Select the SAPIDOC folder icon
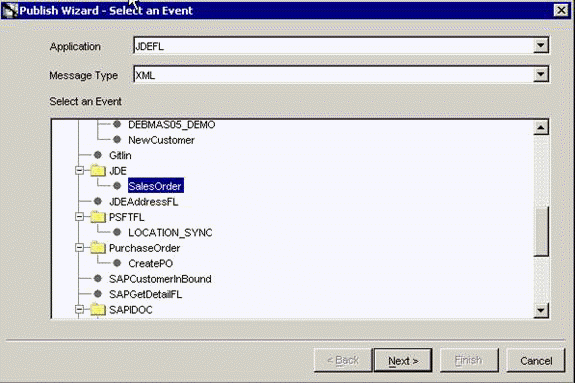Viewport: 575px width, 383px height. (x=98, y=310)
